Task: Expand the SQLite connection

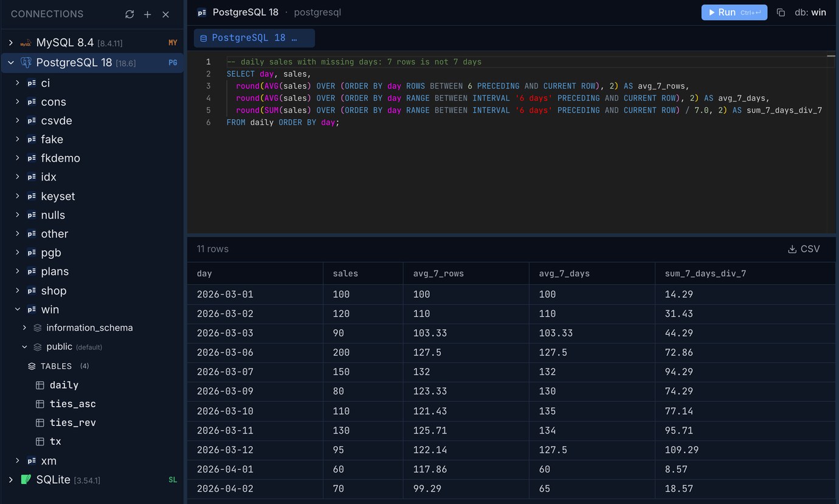Action: [x=10, y=480]
